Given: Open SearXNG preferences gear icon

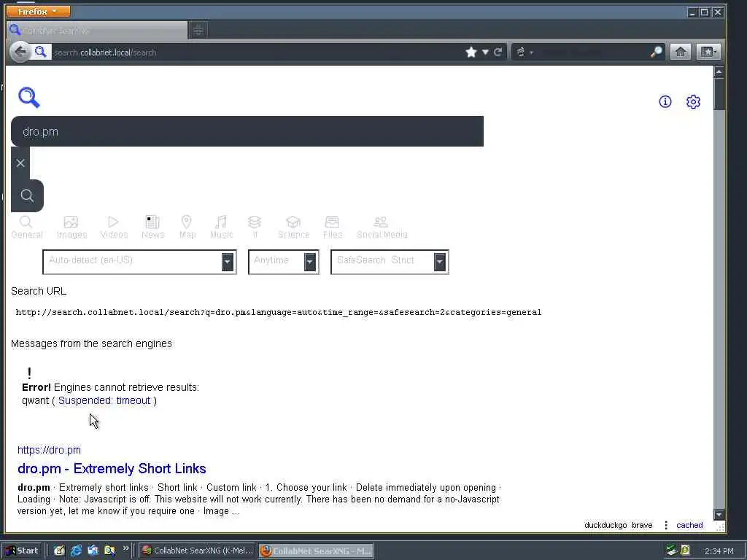Looking at the screenshot, I should [x=693, y=101].
